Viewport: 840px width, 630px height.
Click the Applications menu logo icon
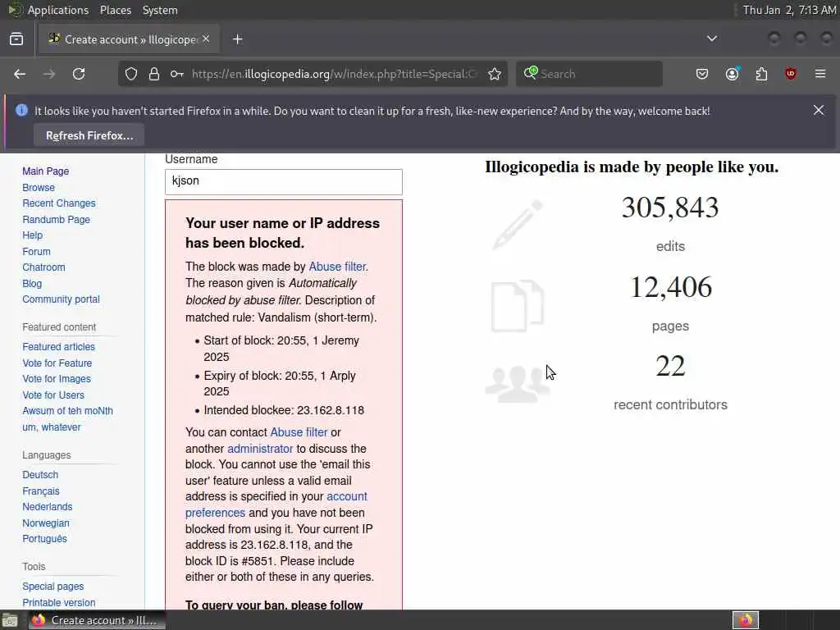pos(15,10)
